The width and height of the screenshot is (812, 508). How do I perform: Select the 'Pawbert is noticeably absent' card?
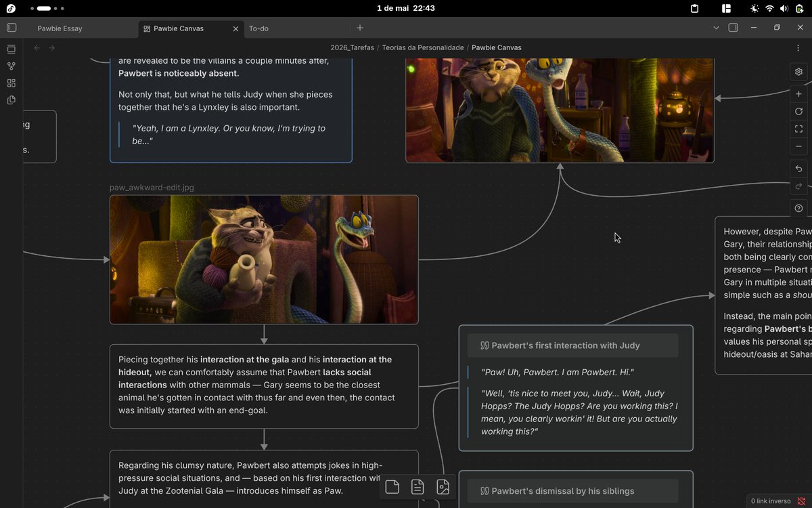point(231,110)
